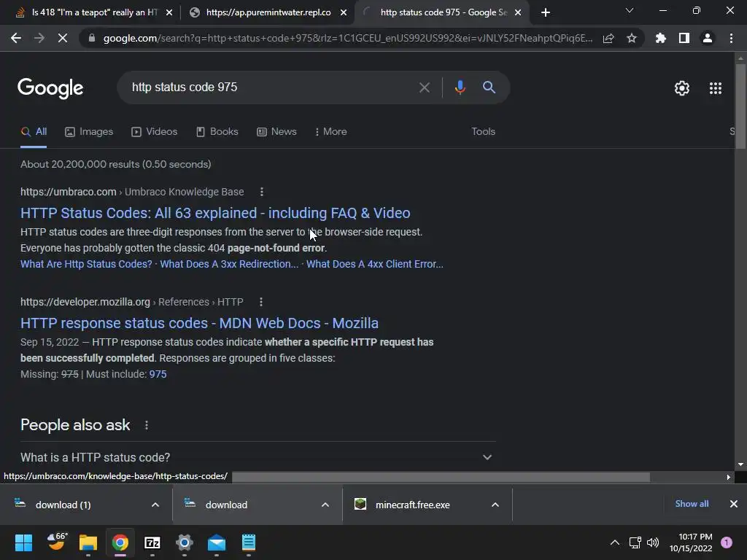Close the http status code 975 tab
Screen dimensions: 747x560
518,12
